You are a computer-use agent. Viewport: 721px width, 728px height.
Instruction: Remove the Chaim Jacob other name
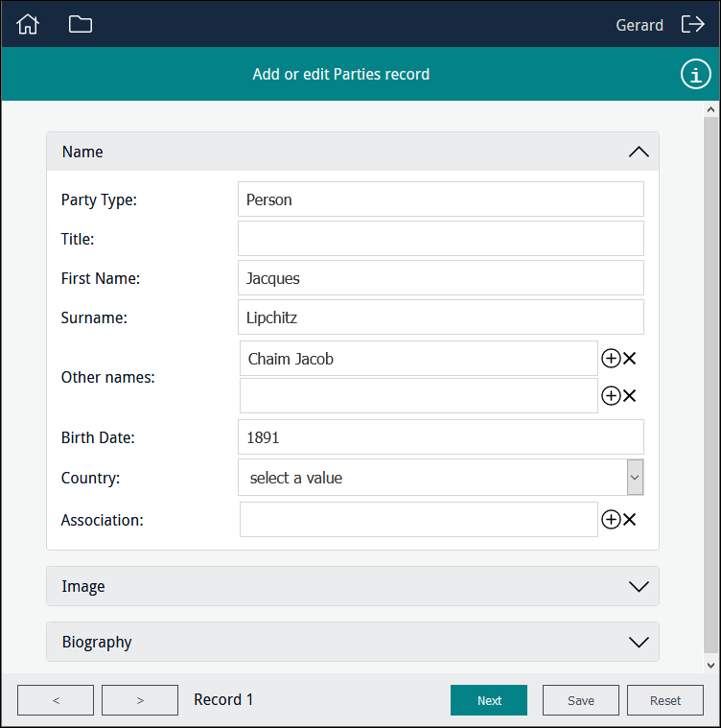pos(630,359)
